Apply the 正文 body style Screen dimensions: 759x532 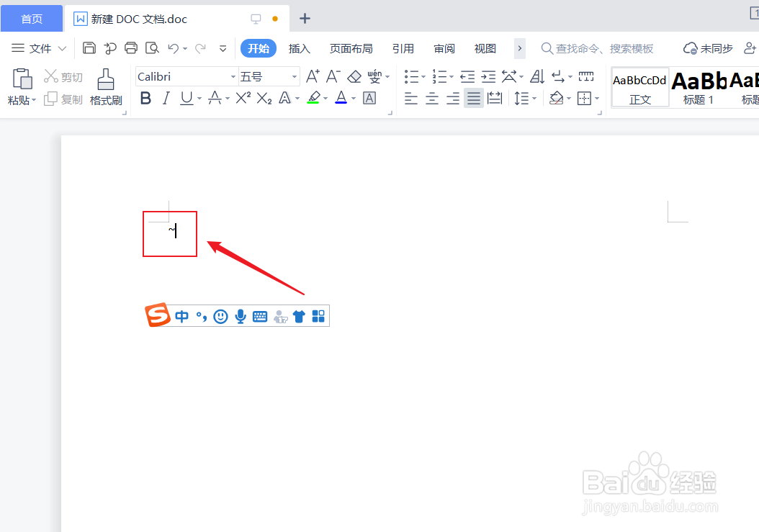[640, 87]
